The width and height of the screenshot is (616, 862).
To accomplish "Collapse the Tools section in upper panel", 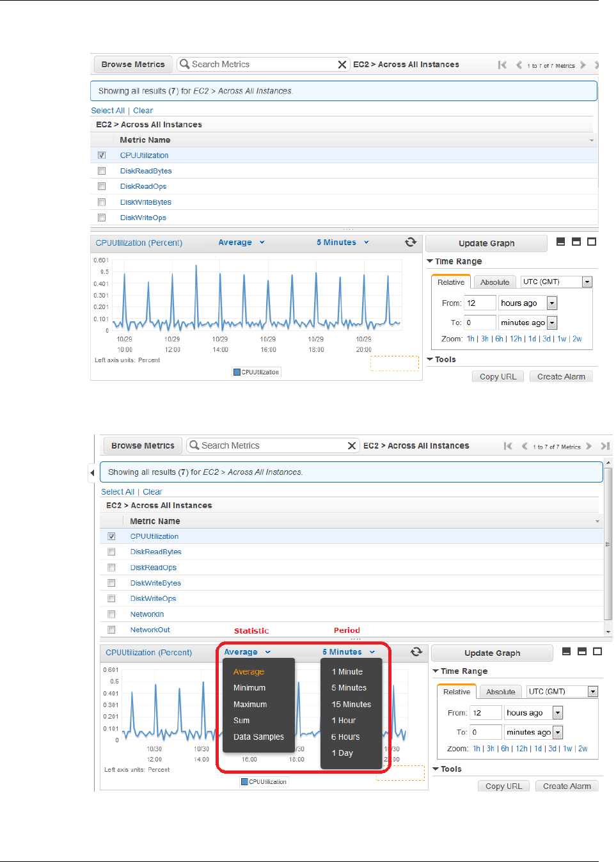I will click(x=441, y=360).
